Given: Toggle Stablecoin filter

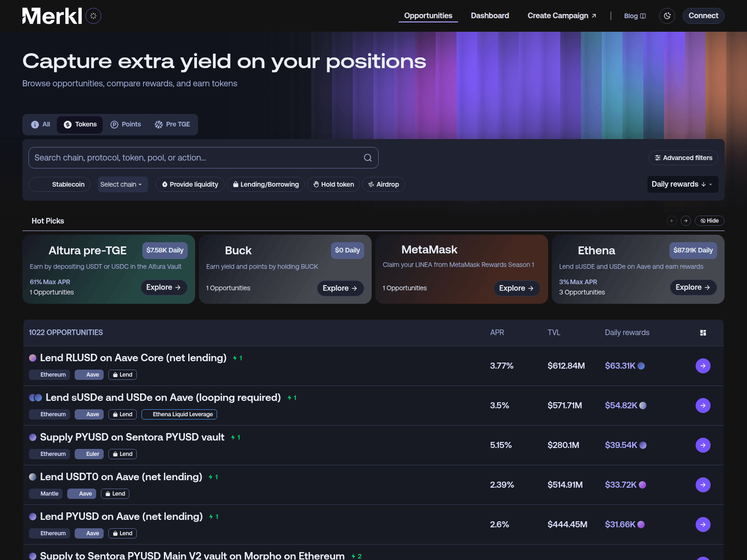Looking at the screenshot, I should [60, 184].
